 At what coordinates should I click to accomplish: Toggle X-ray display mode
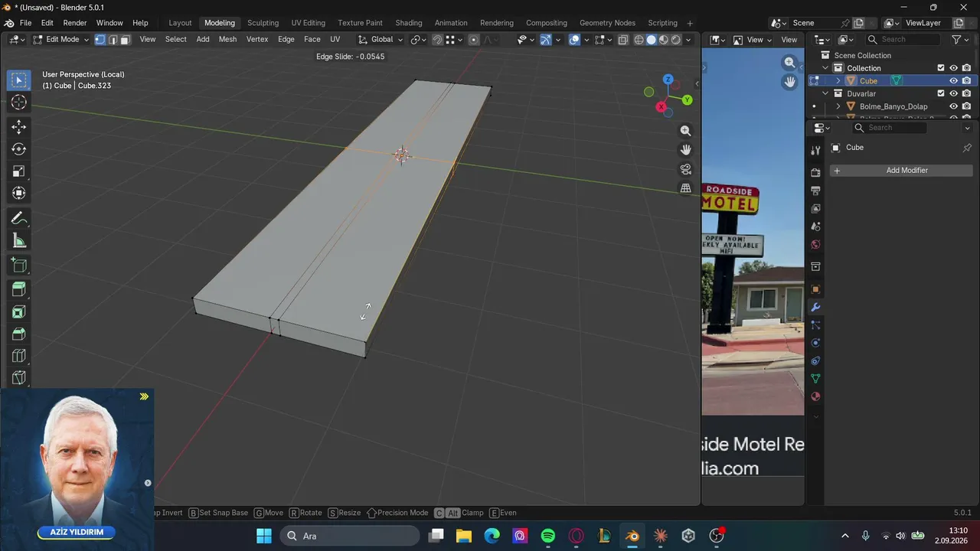pyautogui.click(x=622, y=40)
